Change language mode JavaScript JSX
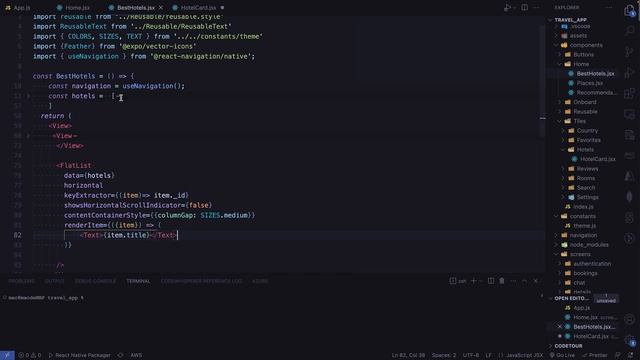This screenshot has width=640, height=360. tap(524, 355)
